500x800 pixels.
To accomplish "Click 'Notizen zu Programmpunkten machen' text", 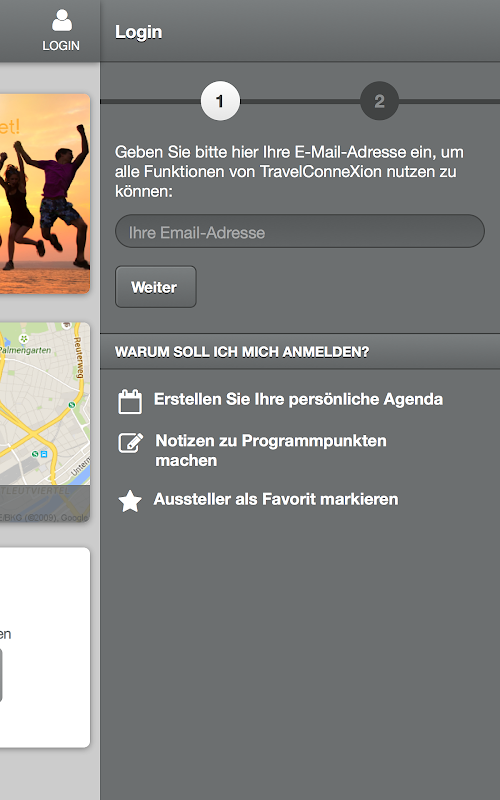I will click(271, 450).
